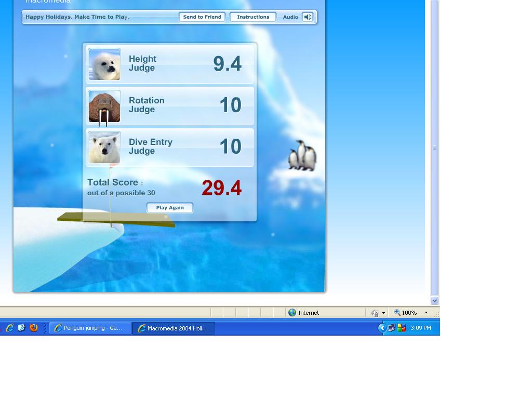The image size is (532, 399).
Task: Click the 29.4 total score value
Action: (x=221, y=188)
